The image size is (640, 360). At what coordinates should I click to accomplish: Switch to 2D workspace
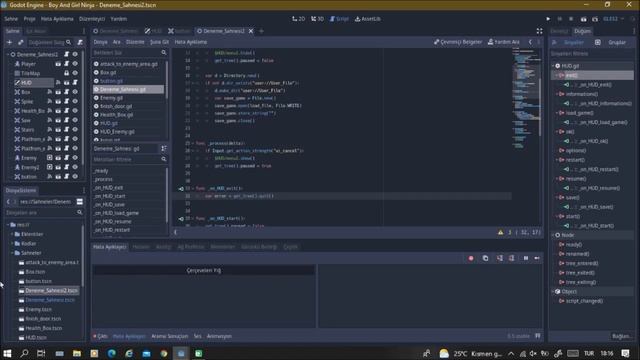pyautogui.click(x=298, y=19)
